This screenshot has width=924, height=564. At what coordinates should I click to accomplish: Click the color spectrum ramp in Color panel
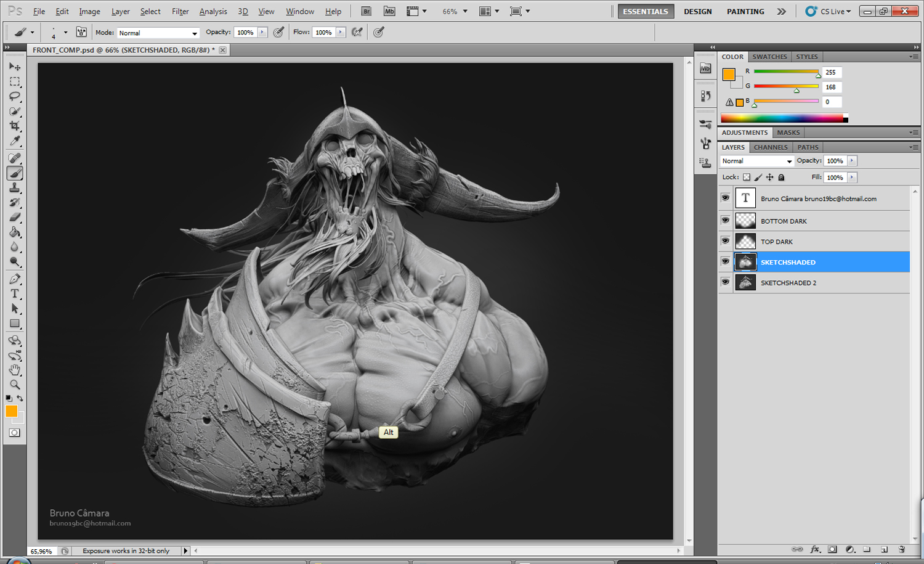click(784, 118)
